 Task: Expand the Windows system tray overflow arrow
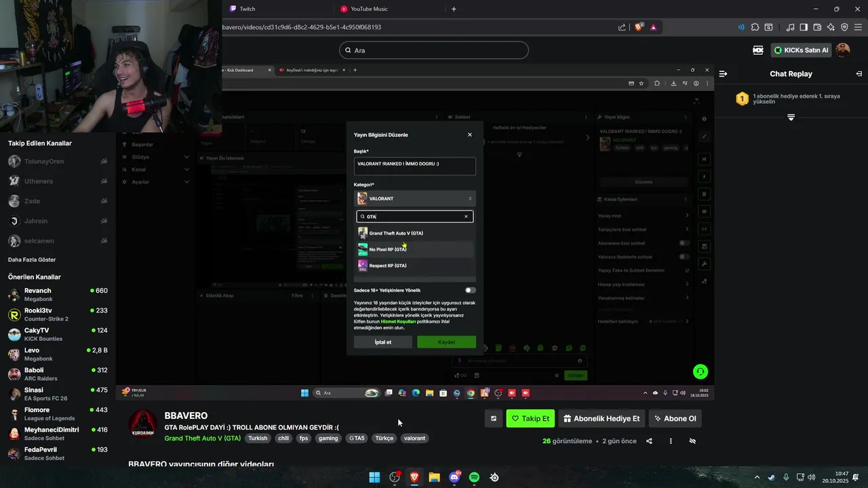(x=757, y=477)
